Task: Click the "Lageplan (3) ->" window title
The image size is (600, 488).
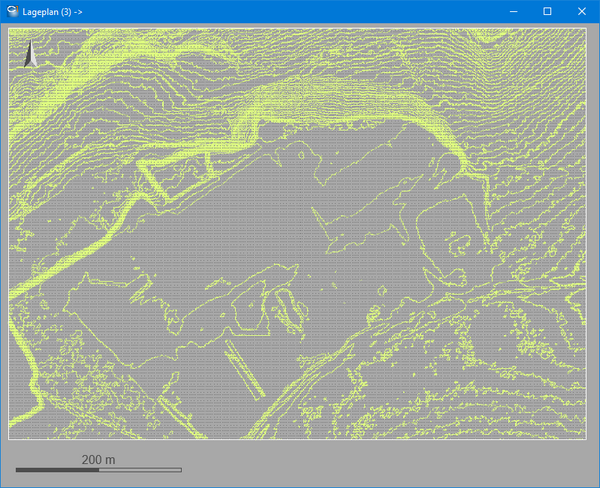Action: tap(52, 12)
